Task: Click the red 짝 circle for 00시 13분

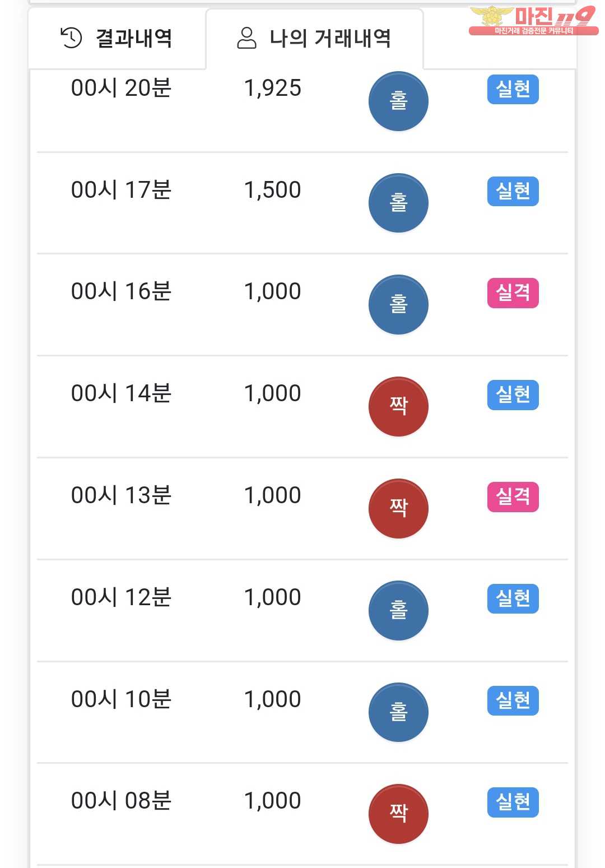Action: coord(398,509)
